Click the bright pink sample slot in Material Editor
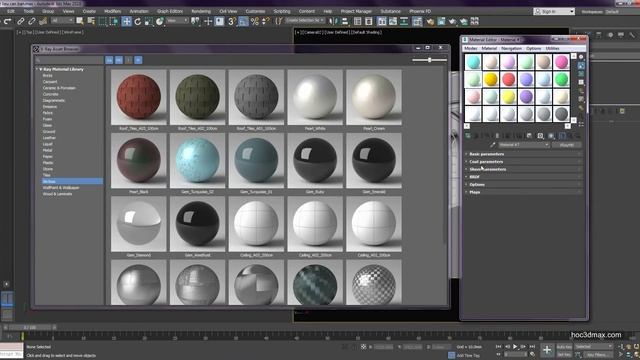 tap(562, 62)
